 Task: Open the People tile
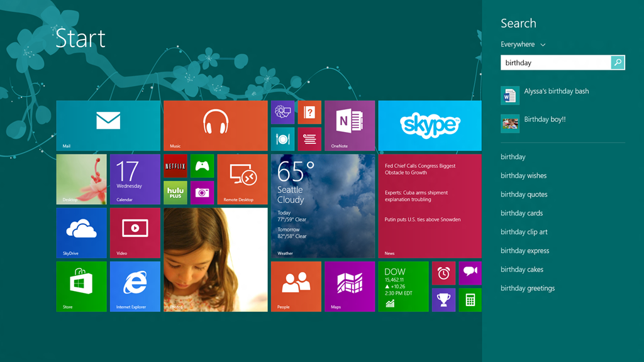coord(296,287)
